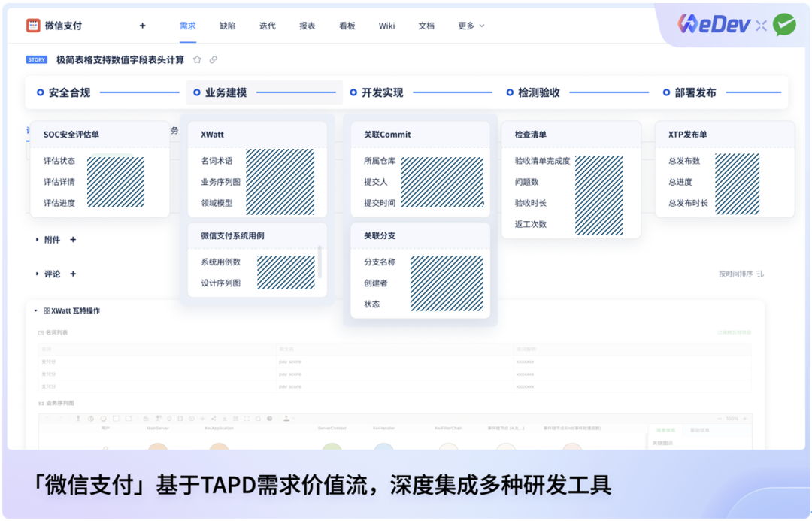
Task: Expand the 评论 section triangle
Action: pyautogui.click(x=37, y=274)
